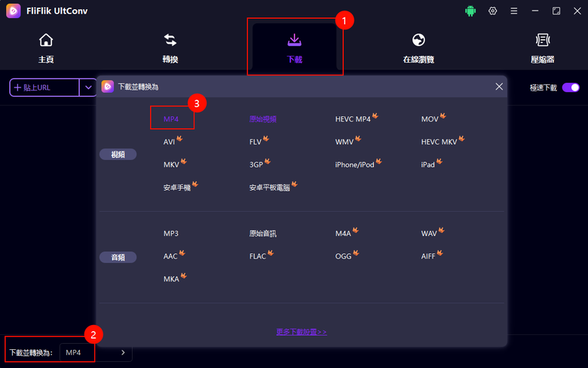Pick the iPad preset

point(428,164)
